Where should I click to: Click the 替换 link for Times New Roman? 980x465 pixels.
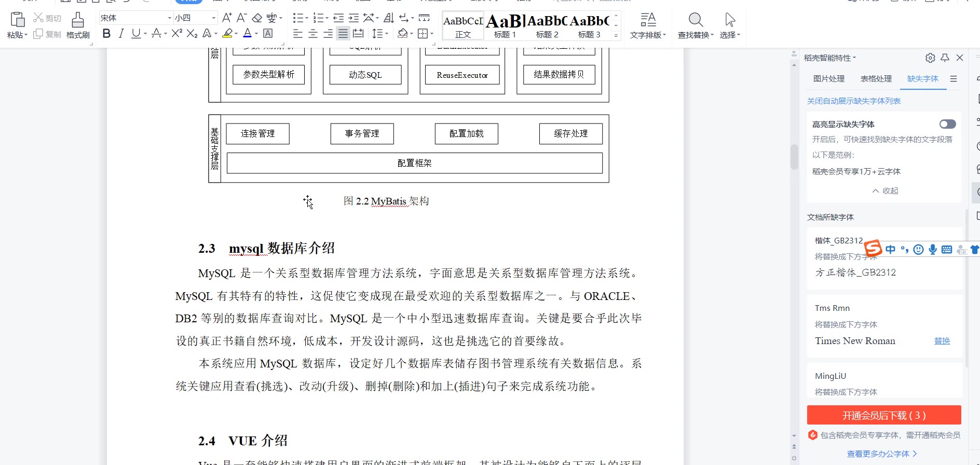click(x=942, y=341)
